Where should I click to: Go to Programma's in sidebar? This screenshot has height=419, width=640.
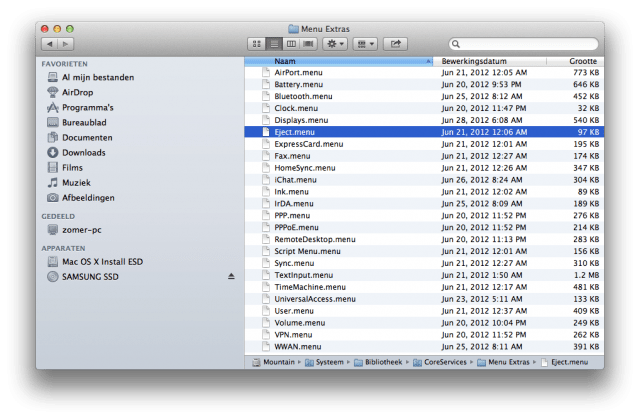[x=87, y=107]
